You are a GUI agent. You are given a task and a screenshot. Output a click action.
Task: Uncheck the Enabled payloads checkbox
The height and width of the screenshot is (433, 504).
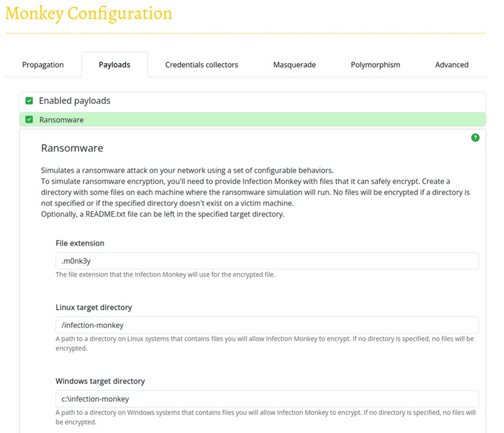click(x=29, y=101)
